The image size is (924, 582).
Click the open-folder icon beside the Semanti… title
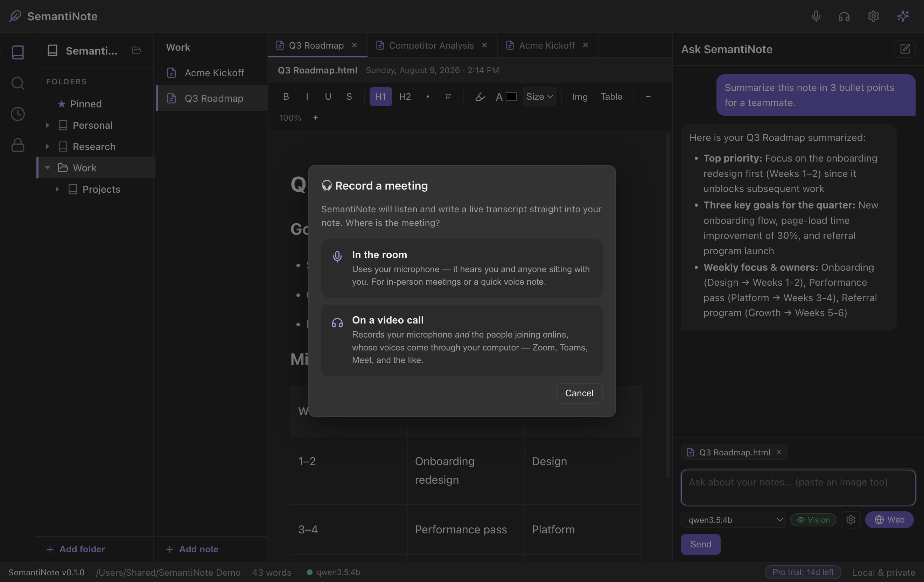coord(136,50)
